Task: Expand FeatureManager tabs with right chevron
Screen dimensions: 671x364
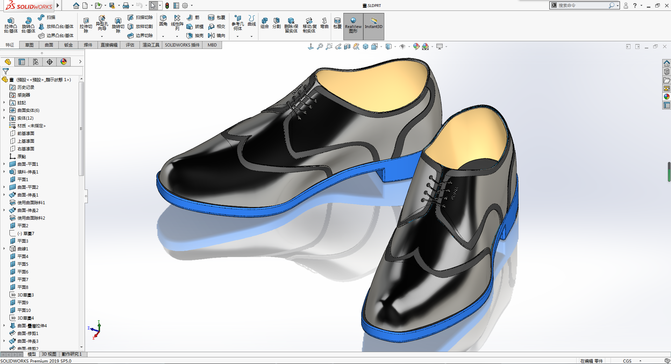Action: [80, 62]
